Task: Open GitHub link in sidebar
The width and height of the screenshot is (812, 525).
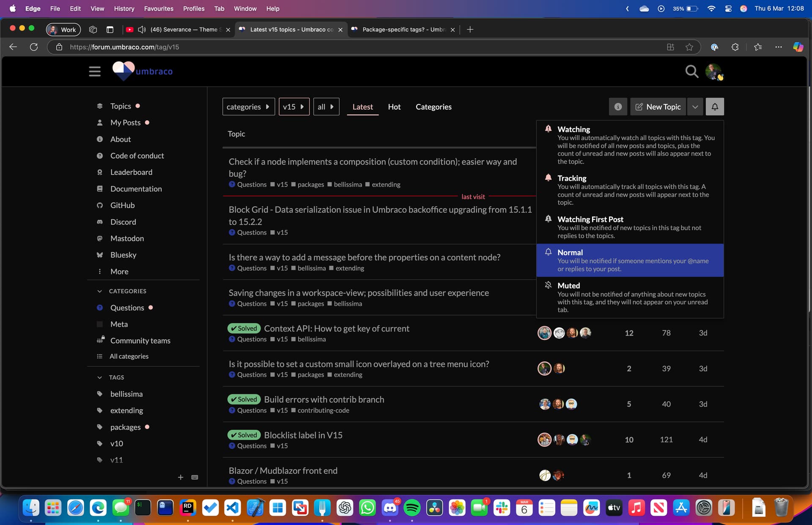Action: click(122, 205)
